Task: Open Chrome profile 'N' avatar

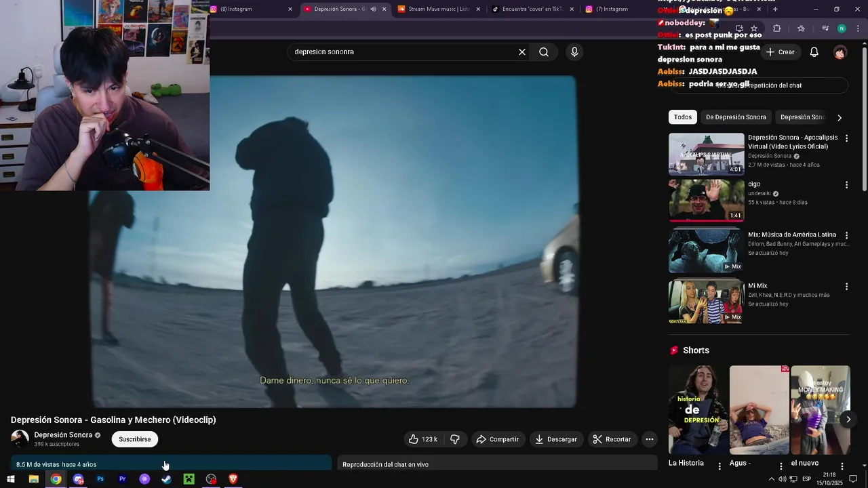Action: tap(842, 28)
